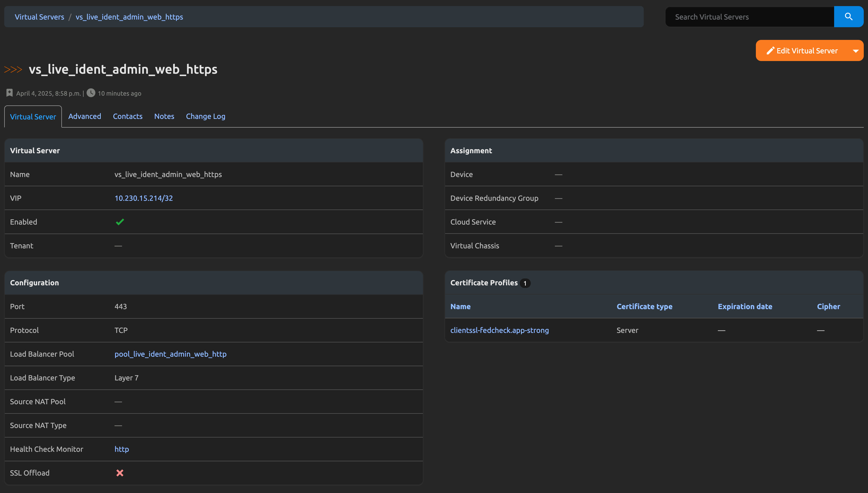Screen dimensions: 868x493
Task: Click the orange triple-chevron title icon
Action: tap(13, 69)
